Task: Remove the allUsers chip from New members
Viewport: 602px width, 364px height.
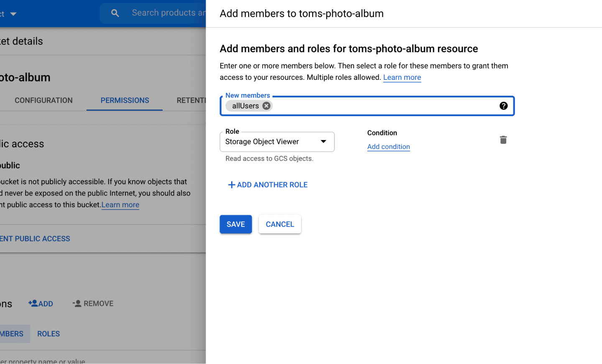Action: click(266, 106)
